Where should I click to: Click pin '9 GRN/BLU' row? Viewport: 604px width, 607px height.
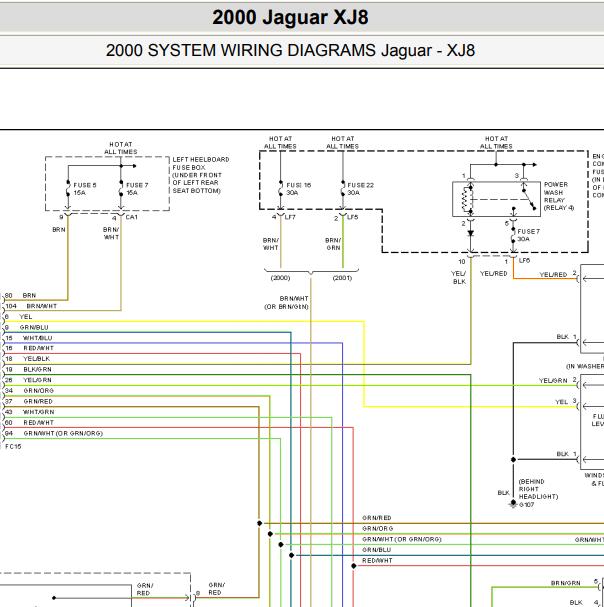(26, 328)
